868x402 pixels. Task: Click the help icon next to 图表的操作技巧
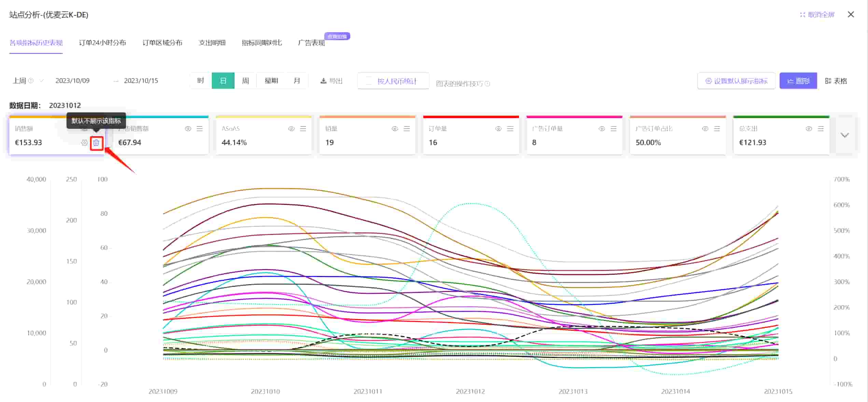tap(487, 84)
